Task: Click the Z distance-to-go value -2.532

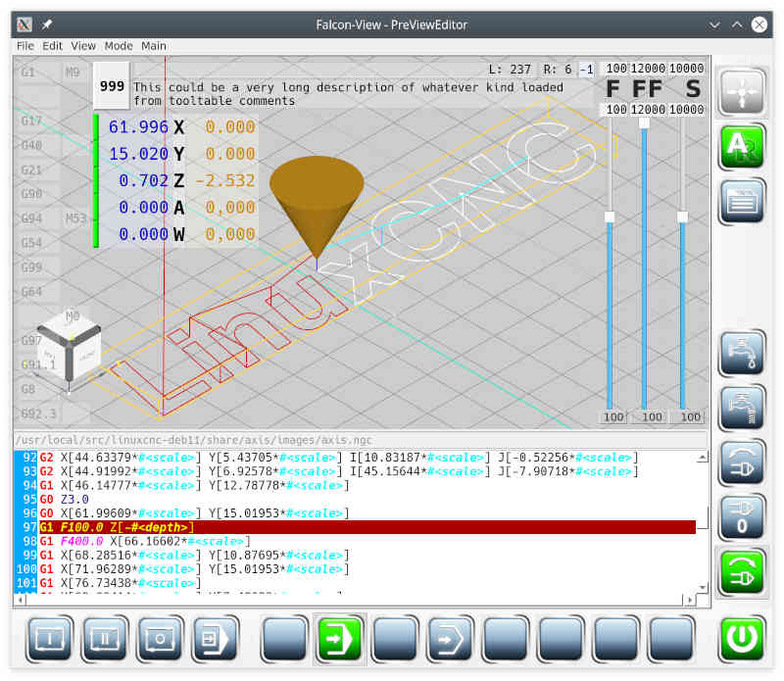Action: tap(225, 180)
